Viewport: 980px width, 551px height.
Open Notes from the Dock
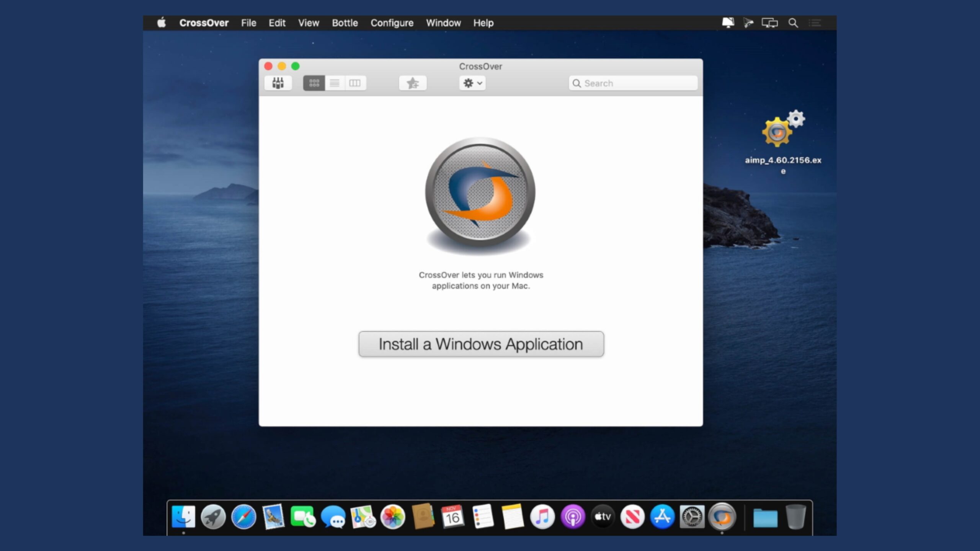[x=512, y=517]
